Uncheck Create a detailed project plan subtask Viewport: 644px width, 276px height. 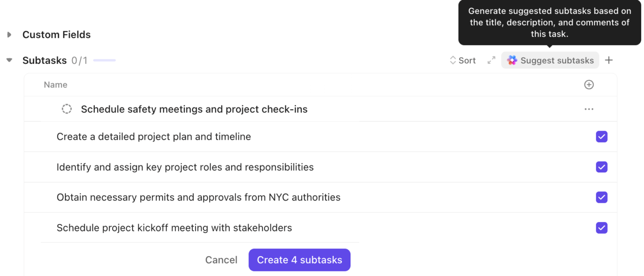601,137
